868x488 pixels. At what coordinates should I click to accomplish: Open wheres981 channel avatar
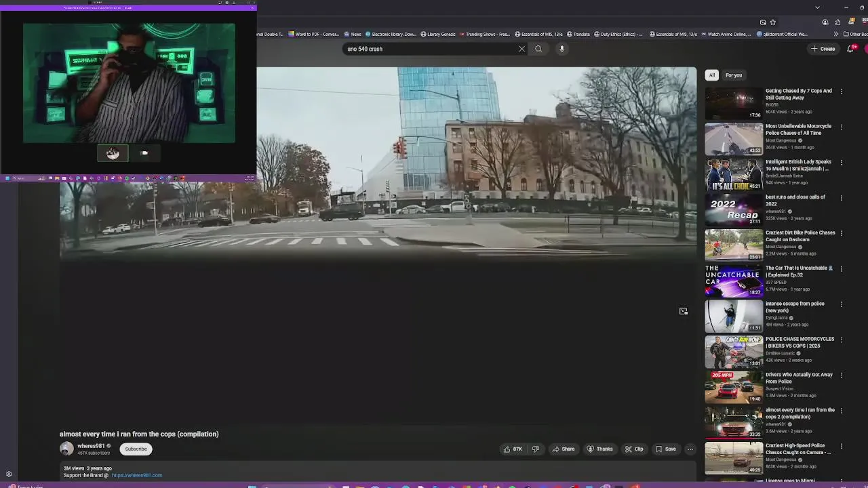click(x=66, y=449)
